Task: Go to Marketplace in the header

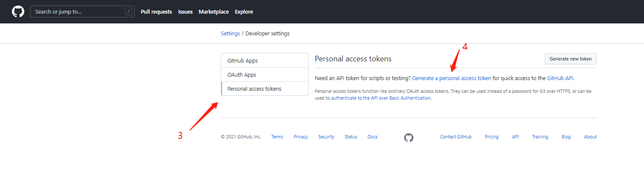Action: coord(214,12)
